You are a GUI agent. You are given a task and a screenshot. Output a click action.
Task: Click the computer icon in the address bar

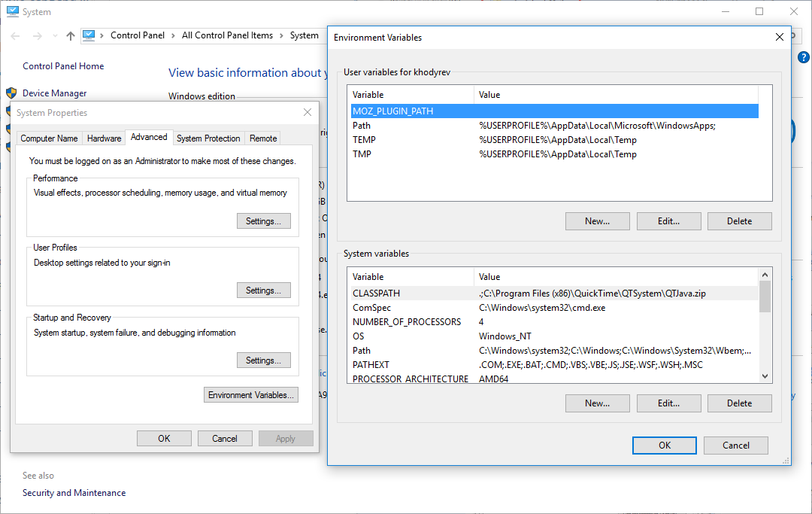pos(89,35)
